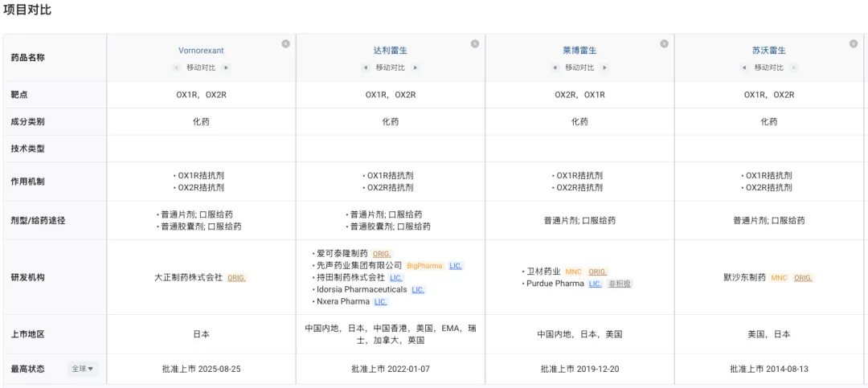Viewport: 868px width, 388px height.
Task: Click the LIC. tag beside Nxera Pharma
Action: point(380,302)
